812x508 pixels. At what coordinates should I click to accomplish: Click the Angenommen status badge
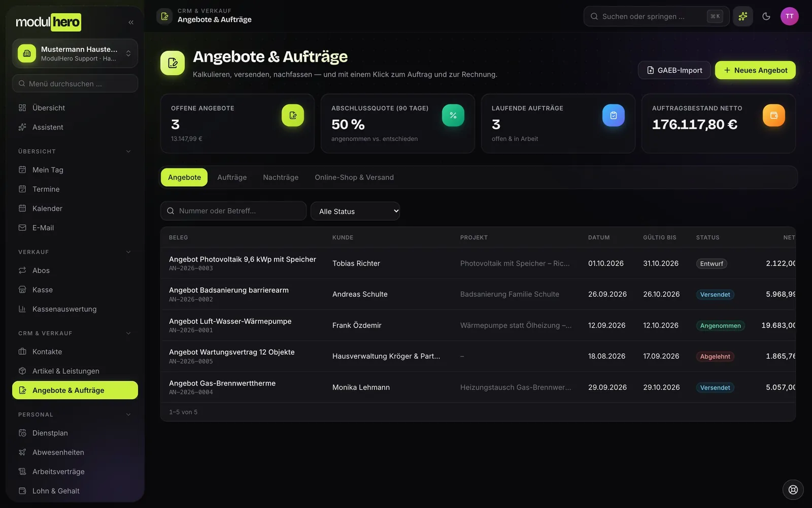pos(720,326)
